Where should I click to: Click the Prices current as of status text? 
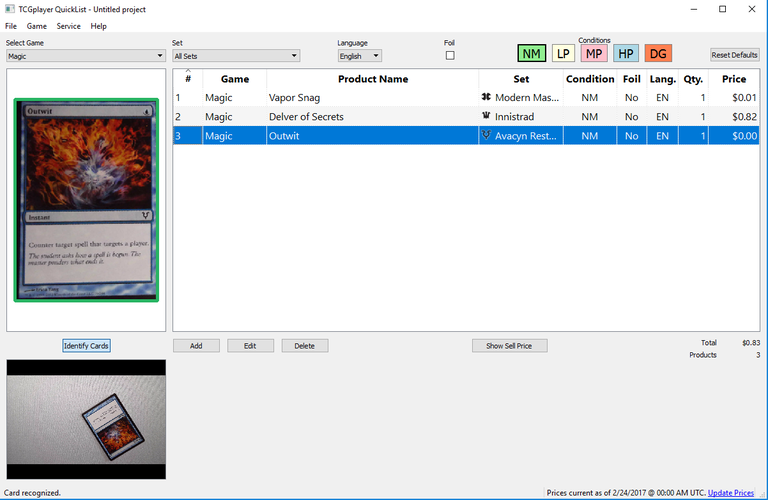coord(626,493)
